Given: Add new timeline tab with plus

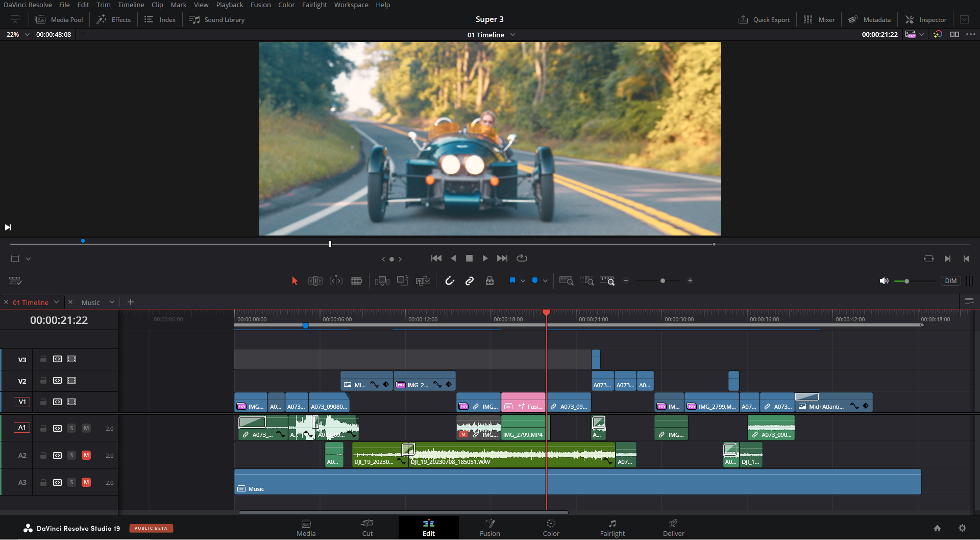Looking at the screenshot, I should (x=131, y=302).
